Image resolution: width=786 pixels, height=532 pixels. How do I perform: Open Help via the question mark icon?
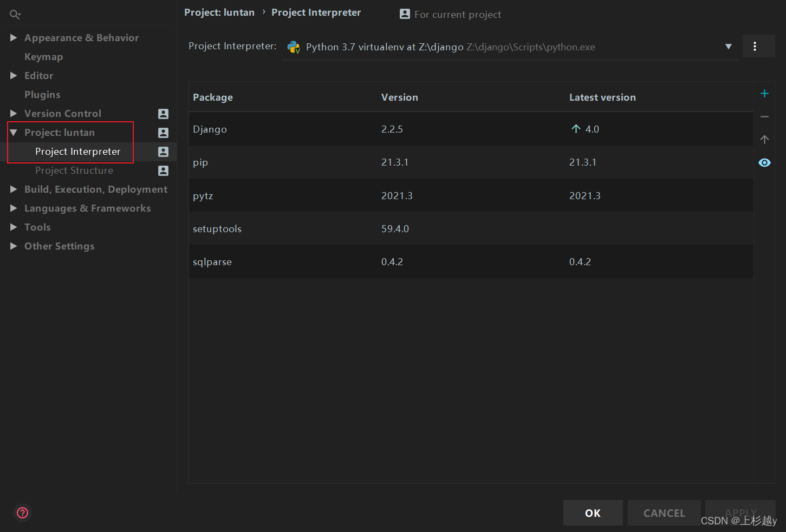(x=22, y=513)
